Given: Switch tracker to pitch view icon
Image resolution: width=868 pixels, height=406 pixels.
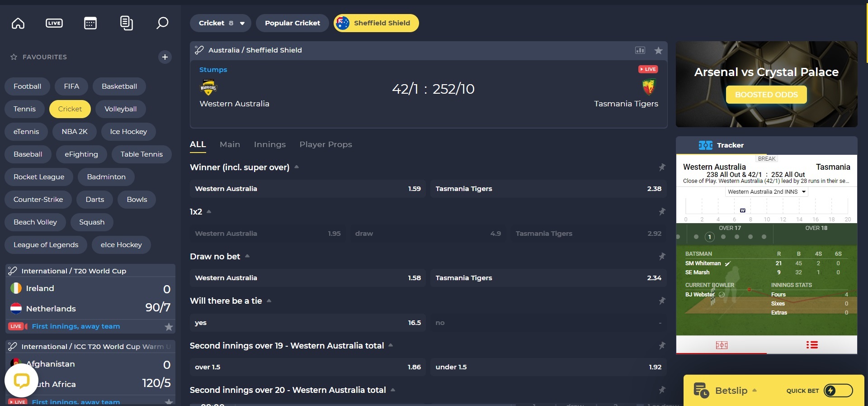Looking at the screenshot, I should [722, 345].
